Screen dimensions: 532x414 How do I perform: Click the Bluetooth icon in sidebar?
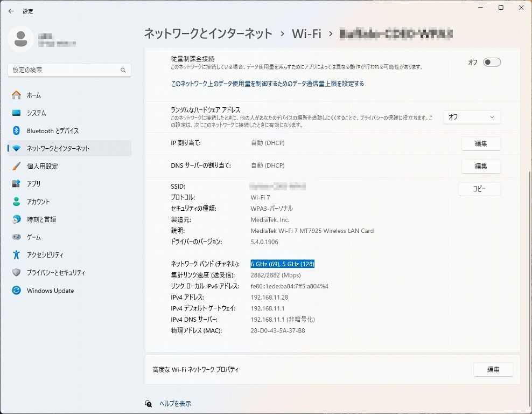coord(16,130)
